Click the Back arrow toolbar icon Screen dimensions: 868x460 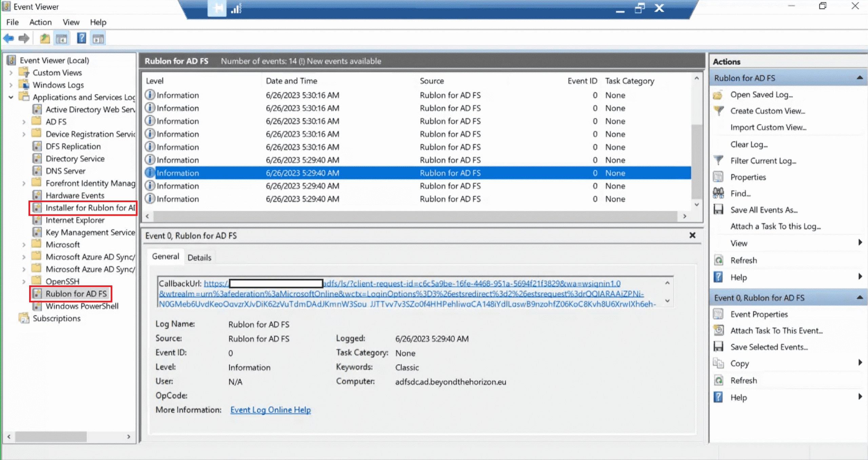(x=9, y=38)
